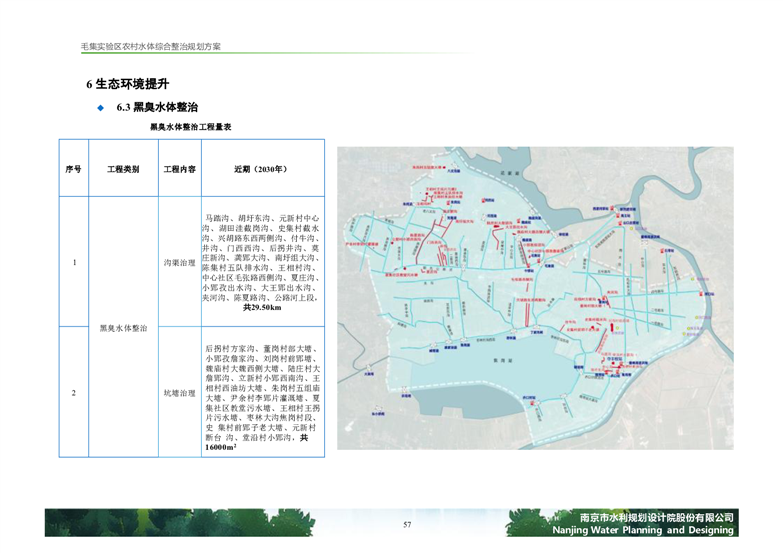Click the 工程类别 column header
Screen dimensions: 783x553
(123, 169)
